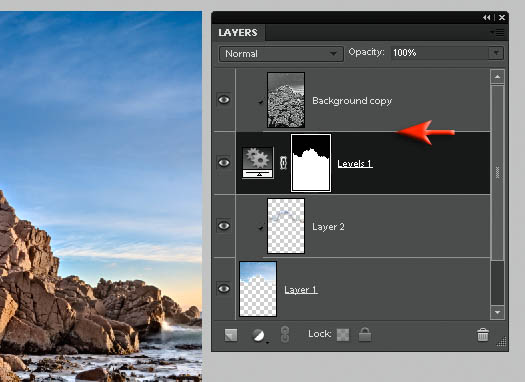Viewport: 525px width, 382px height.
Task: Open the Opacity slider dropdown arrow
Action: point(496,53)
